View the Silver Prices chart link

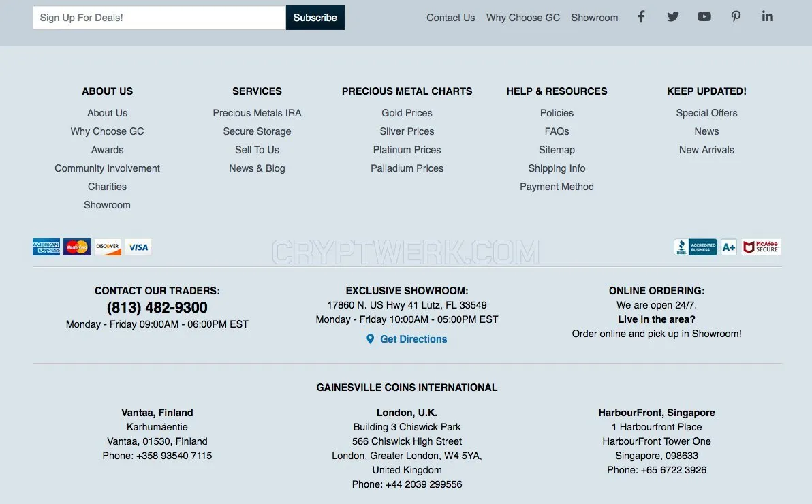coord(407,131)
